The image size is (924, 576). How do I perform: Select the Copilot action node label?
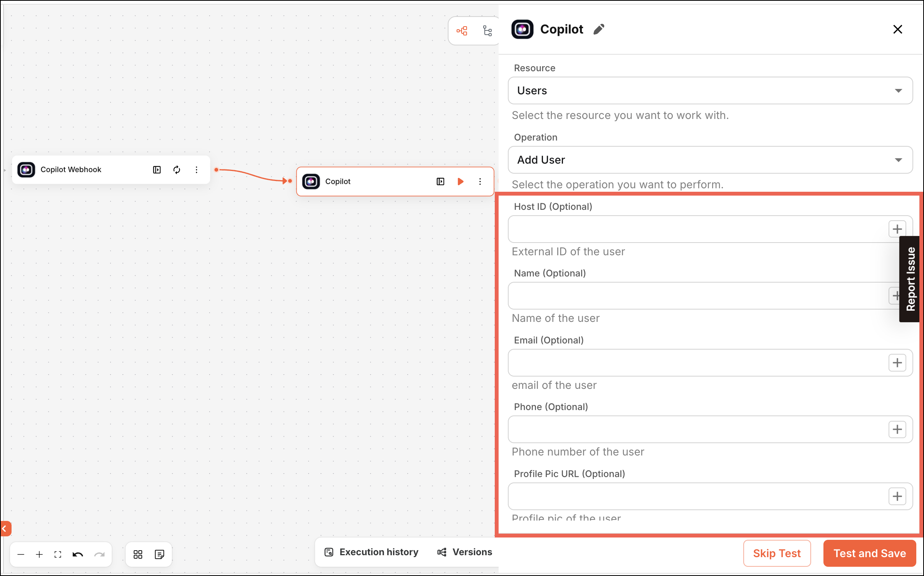click(x=338, y=181)
